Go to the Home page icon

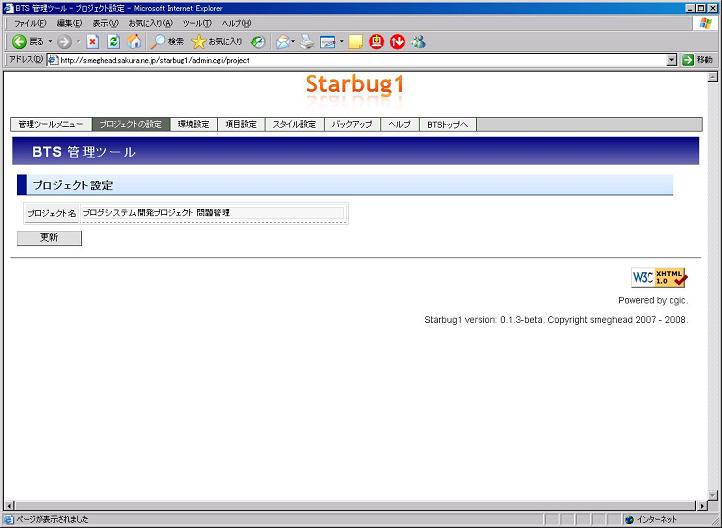click(134, 42)
